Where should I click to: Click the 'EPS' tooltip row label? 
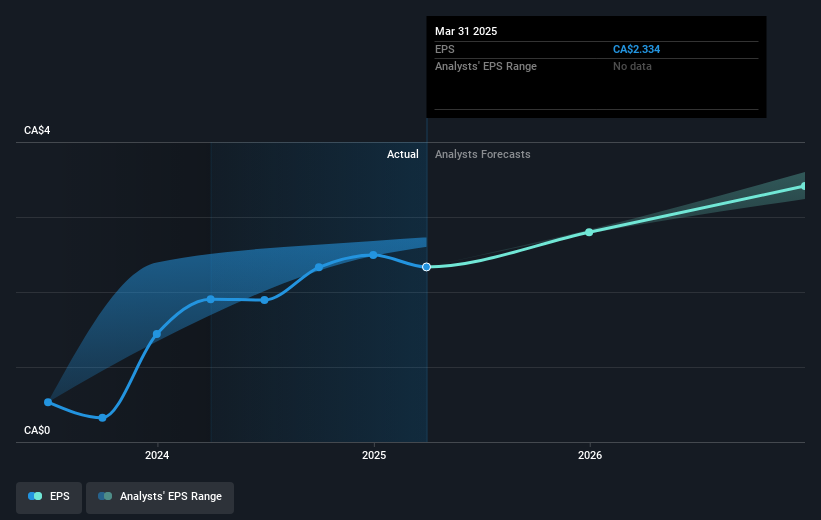[x=445, y=49]
